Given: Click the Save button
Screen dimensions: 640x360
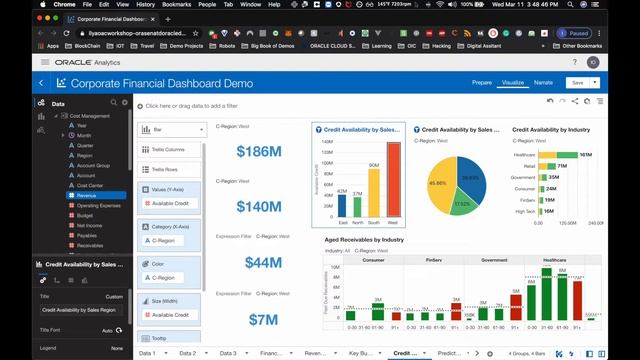Looking at the screenshot, I should pyautogui.click(x=578, y=83).
